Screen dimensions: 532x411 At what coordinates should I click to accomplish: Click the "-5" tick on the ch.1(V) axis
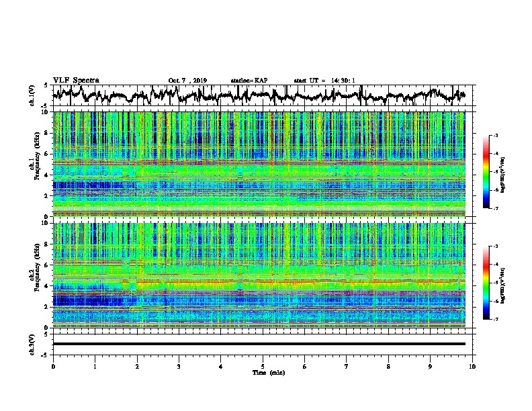45,106
